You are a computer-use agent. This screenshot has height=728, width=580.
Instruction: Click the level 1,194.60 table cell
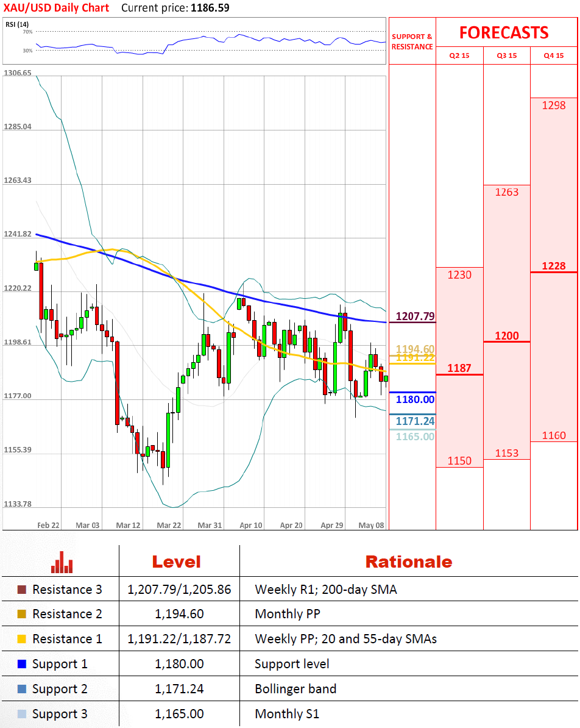click(179, 614)
